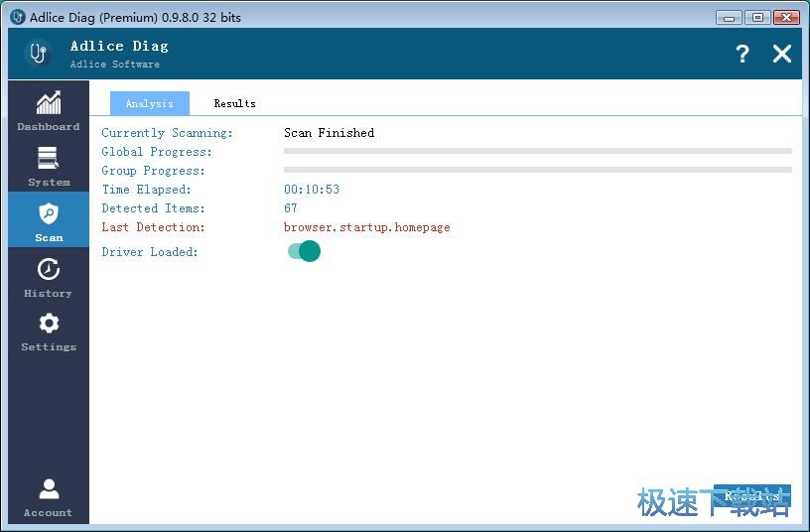Toggle the Driver Loaded switch
Viewport: 810px width, 532px height.
(304, 251)
